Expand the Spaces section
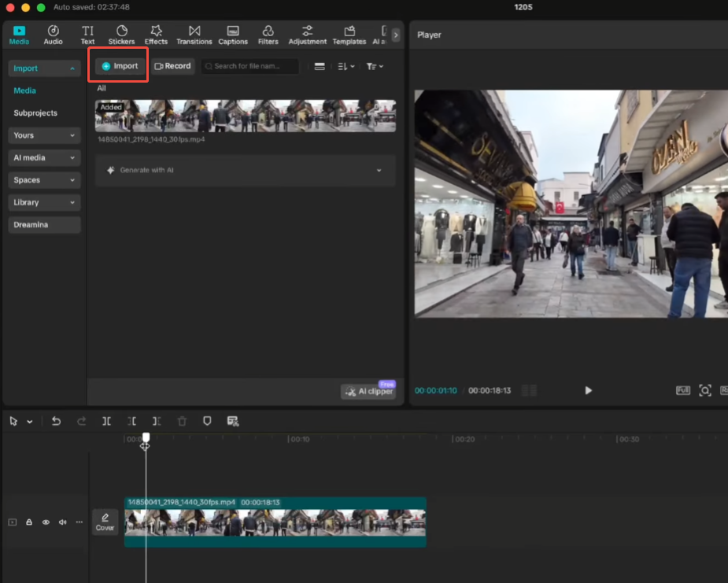This screenshot has width=728, height=583. coord(44,179)
